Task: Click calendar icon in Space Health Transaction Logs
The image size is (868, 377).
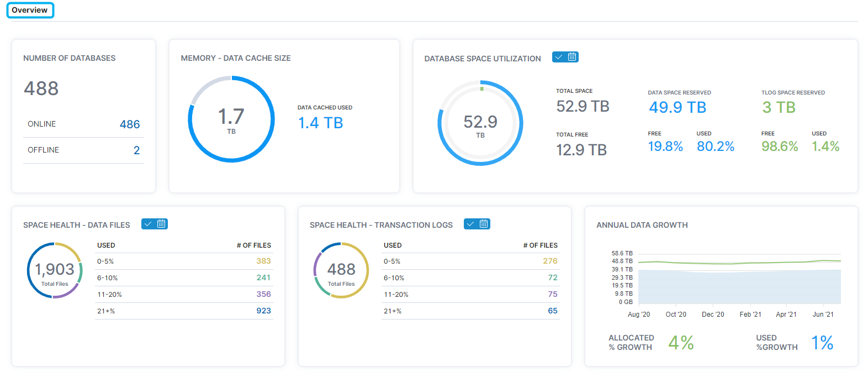Action: 484,224
